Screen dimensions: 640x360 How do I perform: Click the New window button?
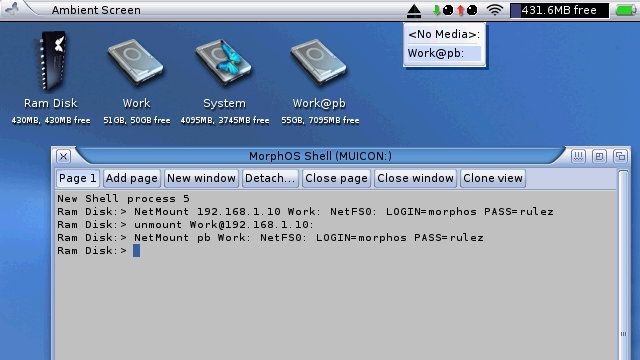[x=201, y=178]
